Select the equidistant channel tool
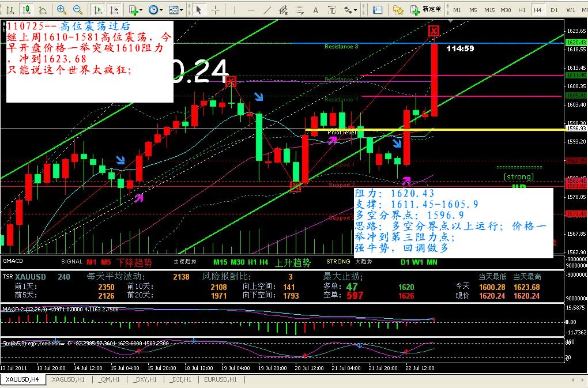 point(284,10)
